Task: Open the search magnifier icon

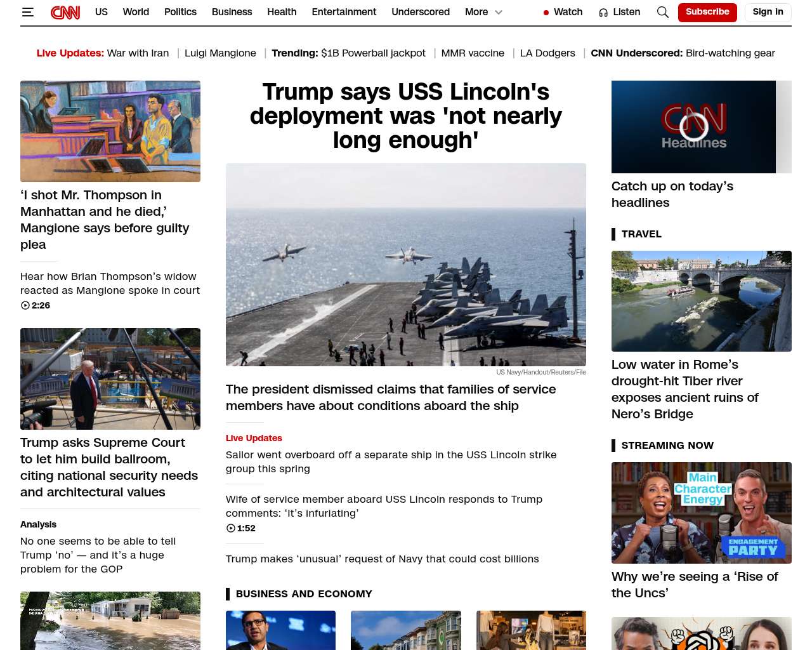Action: coord(663,12)
